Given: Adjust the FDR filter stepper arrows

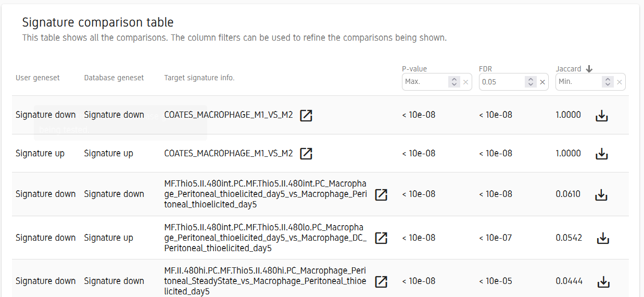Looking at the screenshot, I should (531, 82).
